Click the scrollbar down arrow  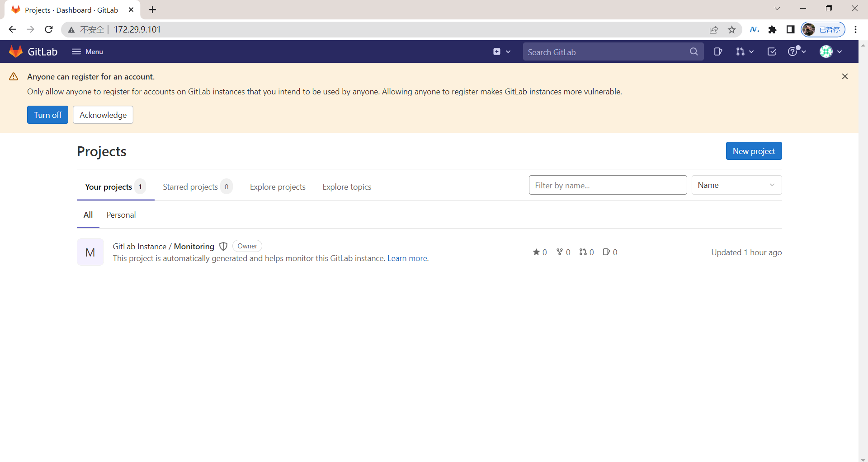tap(863, 459)
